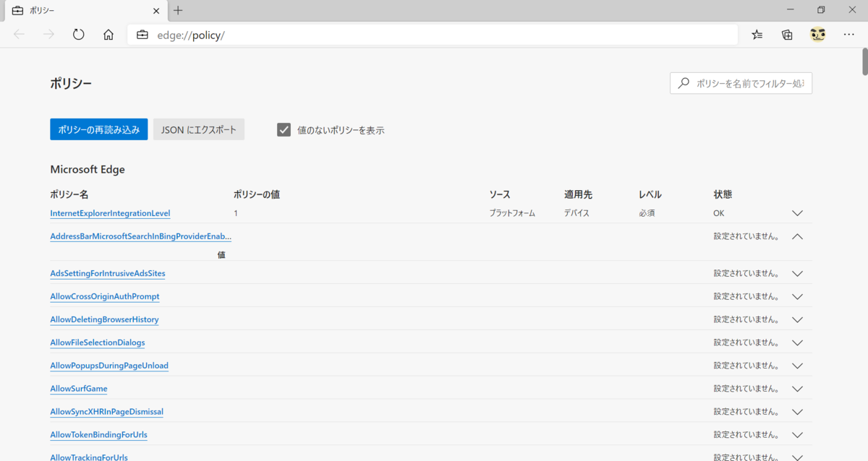Open the Favorites star icon
Screen dimensions: 868x461
point(757,35)
